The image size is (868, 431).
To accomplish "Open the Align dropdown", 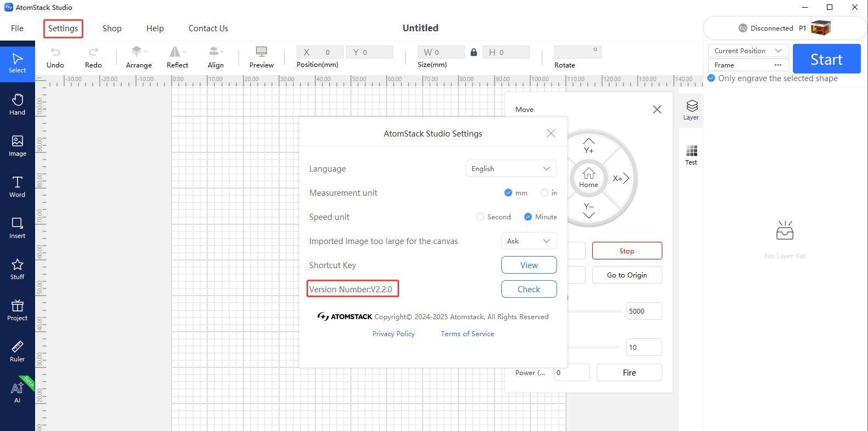I will (x=215, y=58).
